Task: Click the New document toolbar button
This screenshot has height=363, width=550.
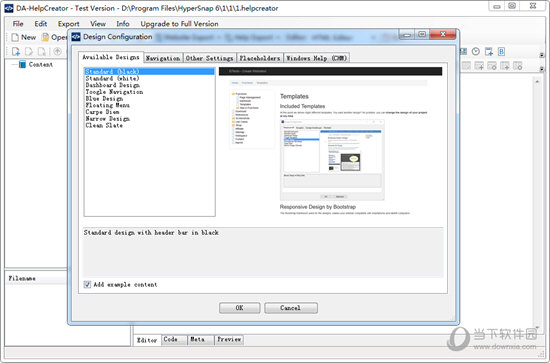Action: coord(24,37)
